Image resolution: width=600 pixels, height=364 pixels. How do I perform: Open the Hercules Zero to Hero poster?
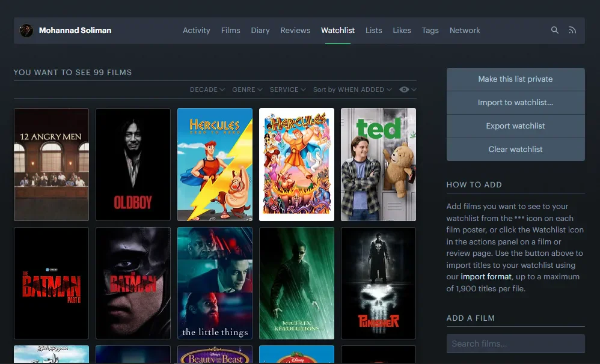215,165
